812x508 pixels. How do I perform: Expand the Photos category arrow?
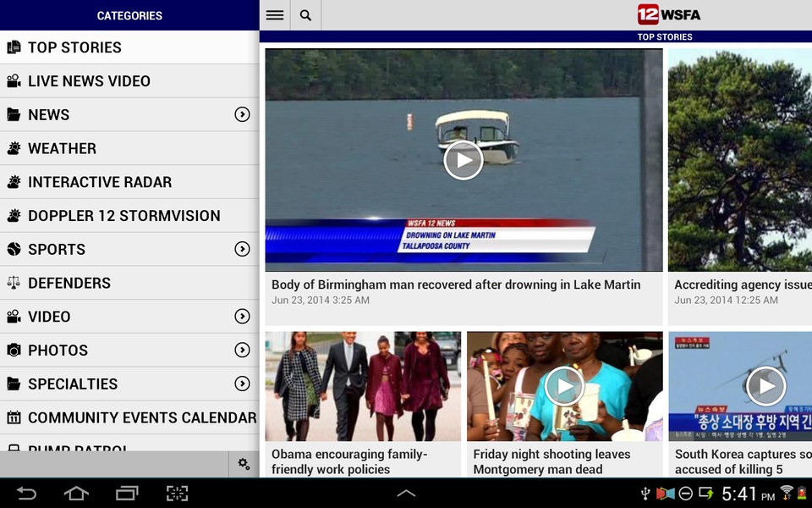(x=242, y=350)
